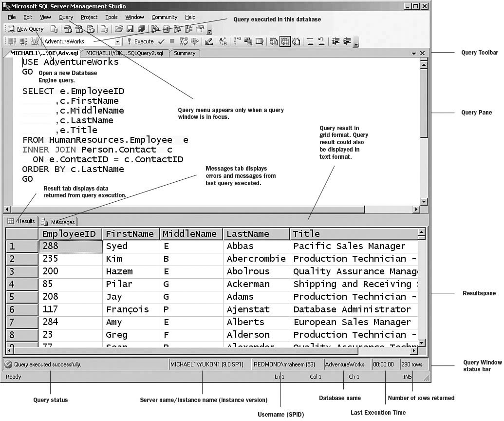The width and height of the screenshot is (504, 421).
Task: Toggle SQLCMD Mode
Action: pos(260,41)
